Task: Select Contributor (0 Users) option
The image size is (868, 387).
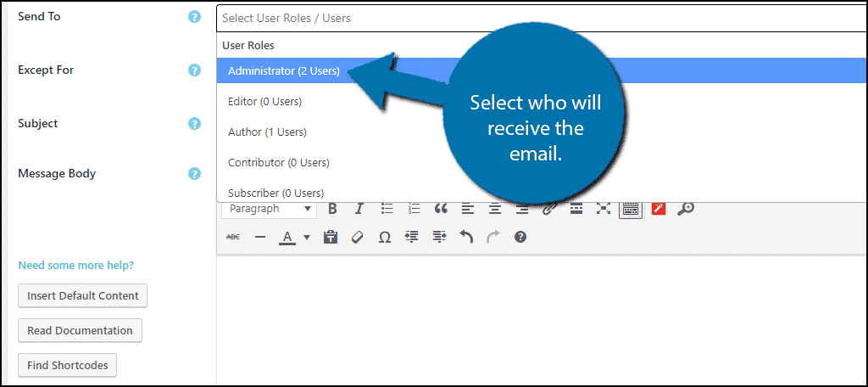Action: tap(542, 162)
